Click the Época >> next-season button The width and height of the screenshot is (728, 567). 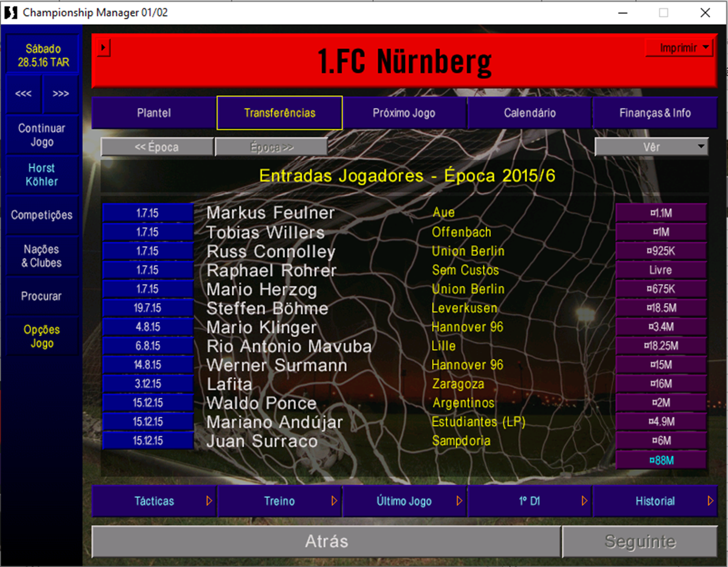click(272, 147)
